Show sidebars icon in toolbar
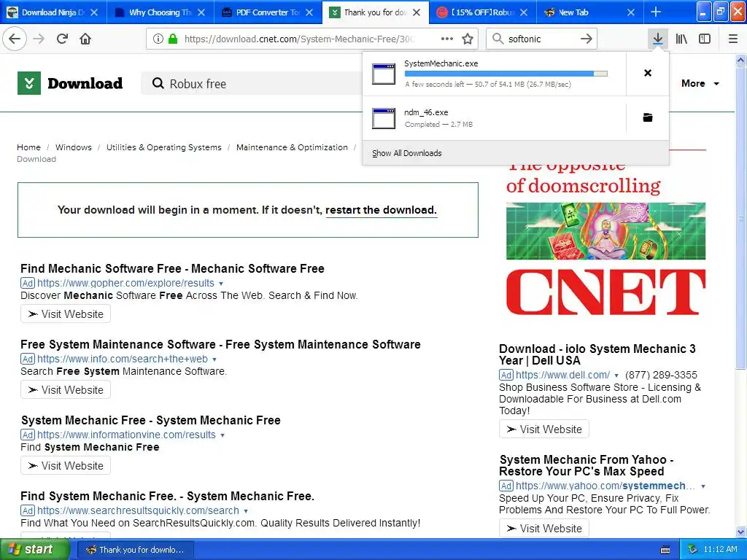 pyautogui.click(x=705, y=39)
